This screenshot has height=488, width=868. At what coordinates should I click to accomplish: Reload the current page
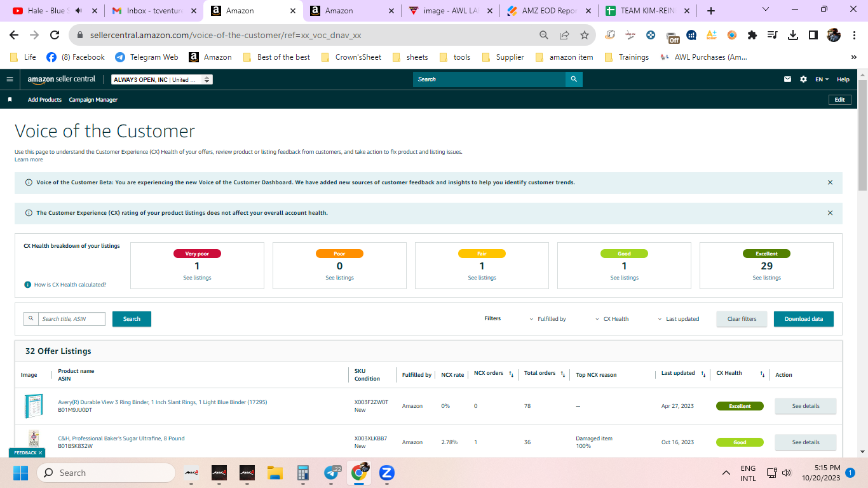[55, 35]
